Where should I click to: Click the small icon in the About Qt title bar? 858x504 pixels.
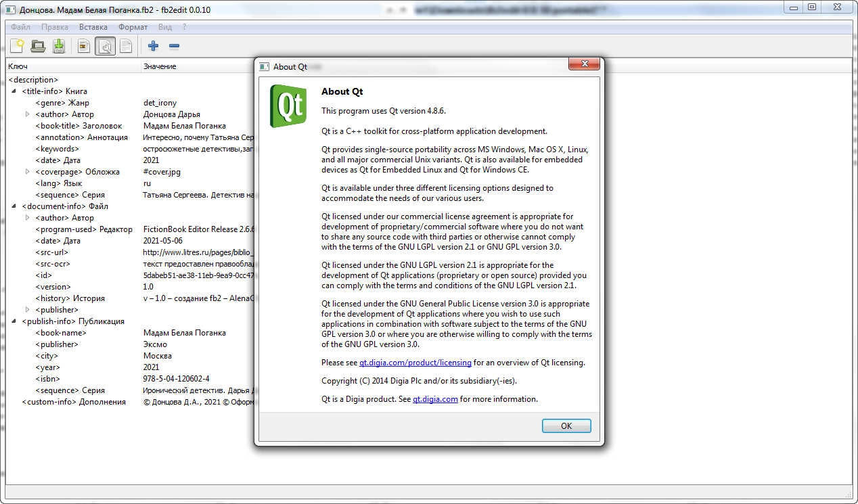tap(265, 66)
